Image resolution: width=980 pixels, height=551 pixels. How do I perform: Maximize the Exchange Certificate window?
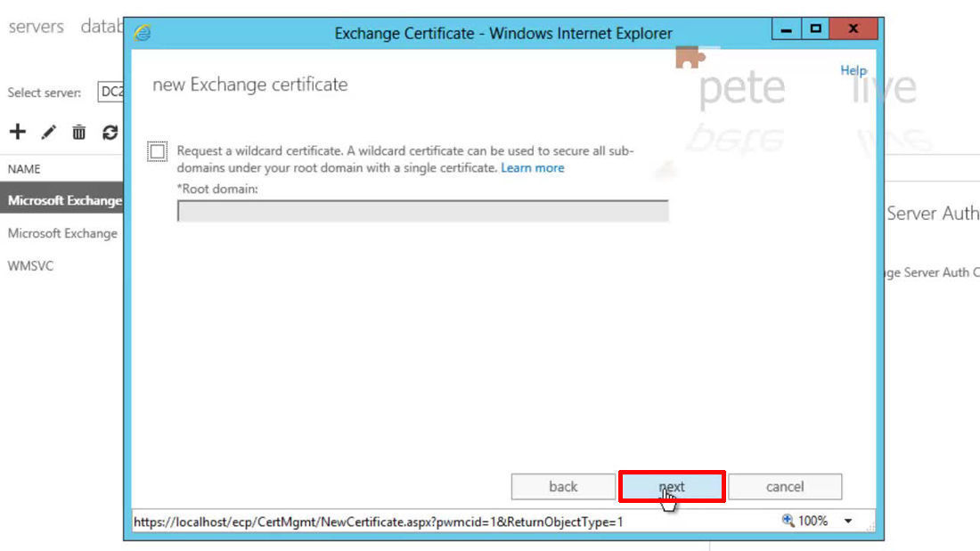click(815, 28)
